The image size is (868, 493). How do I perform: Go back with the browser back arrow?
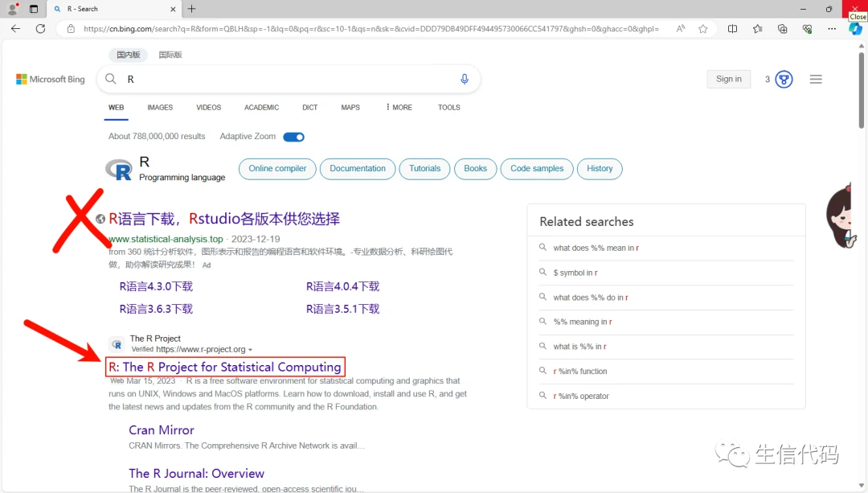point(15,29)
